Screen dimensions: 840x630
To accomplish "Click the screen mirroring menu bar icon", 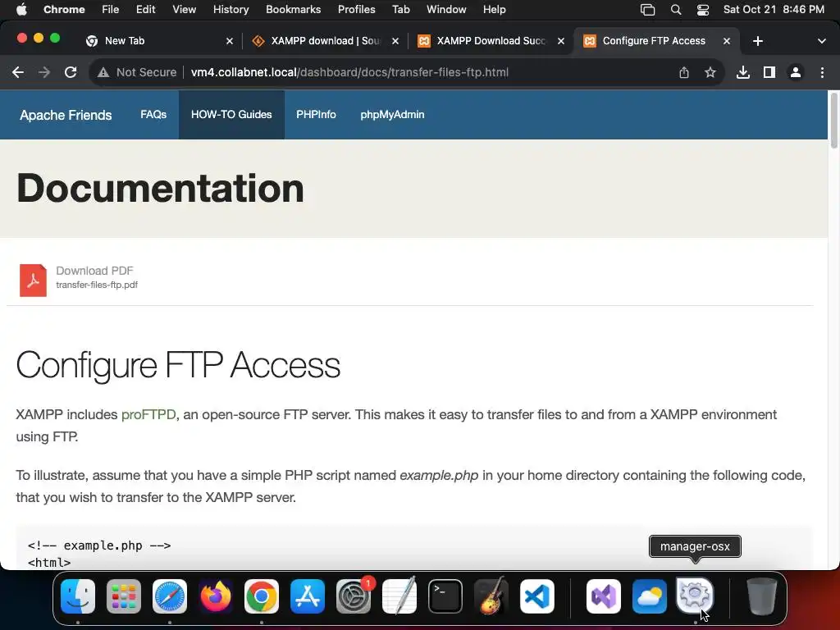I will click(648, 10).
